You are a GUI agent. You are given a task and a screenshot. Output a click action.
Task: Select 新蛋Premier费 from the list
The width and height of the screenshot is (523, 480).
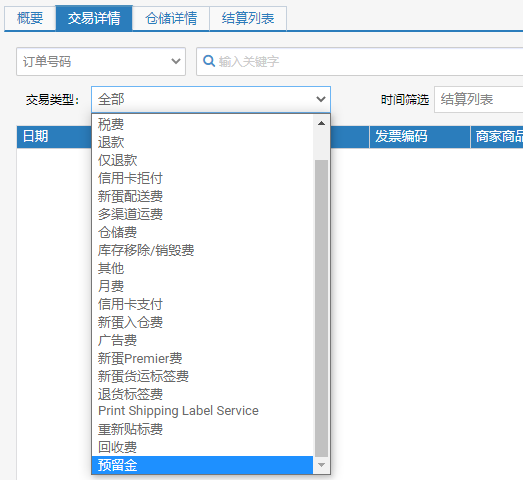tap(202, 358)
